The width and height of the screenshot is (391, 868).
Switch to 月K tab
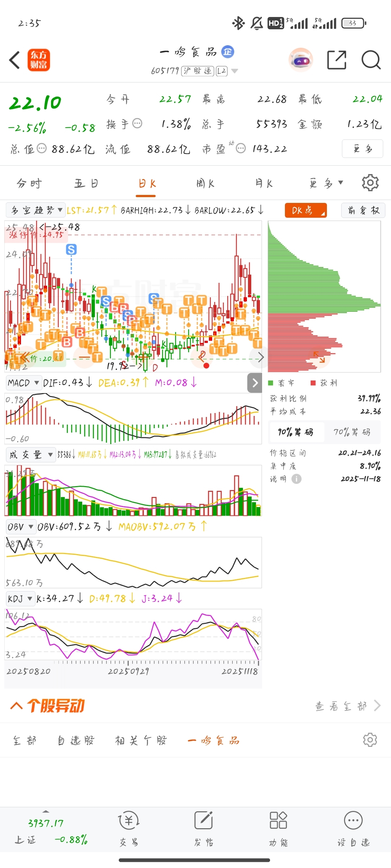[264, 183]
